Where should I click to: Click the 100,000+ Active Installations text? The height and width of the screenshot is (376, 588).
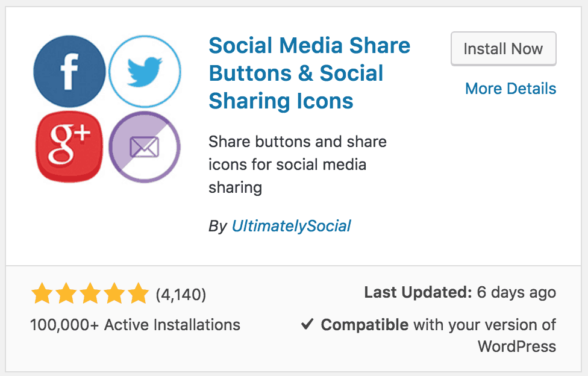click(x=135, y=325)
